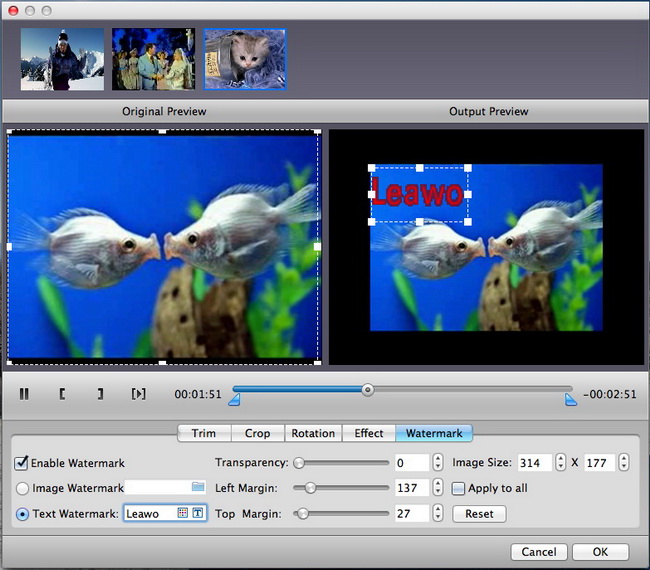Click the Image Size height field 177

(x=600, y=463)
